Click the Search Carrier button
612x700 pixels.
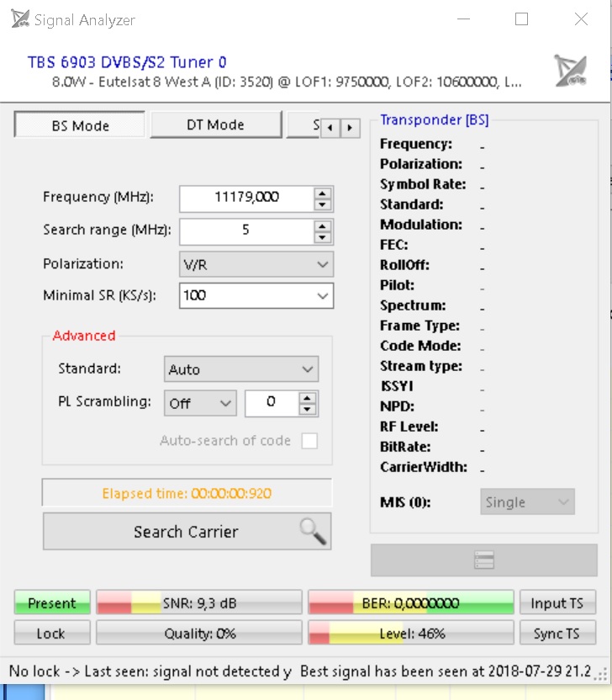pyautogui.click(x=187, y=531)
